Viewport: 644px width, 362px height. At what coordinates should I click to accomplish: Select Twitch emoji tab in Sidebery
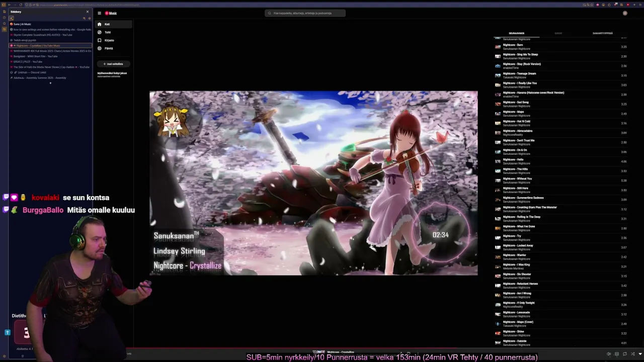[x=50, y=40]
